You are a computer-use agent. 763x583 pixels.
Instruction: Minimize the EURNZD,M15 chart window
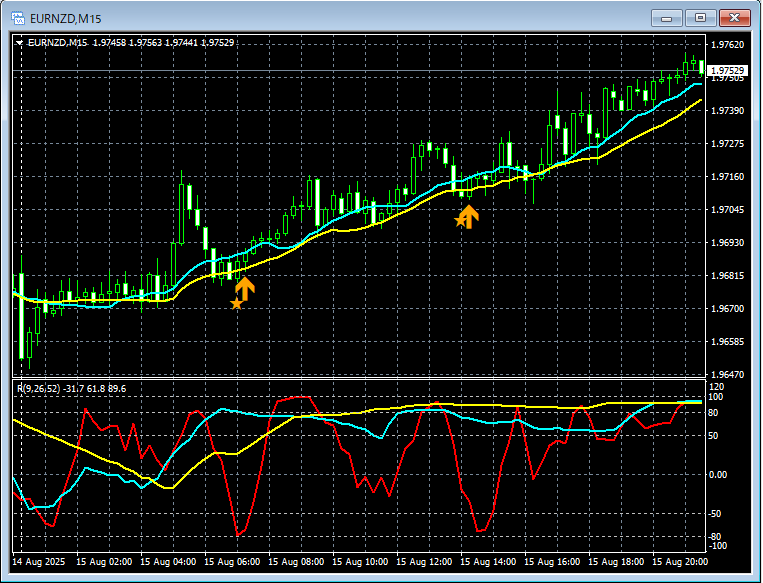tap(667, 18)
